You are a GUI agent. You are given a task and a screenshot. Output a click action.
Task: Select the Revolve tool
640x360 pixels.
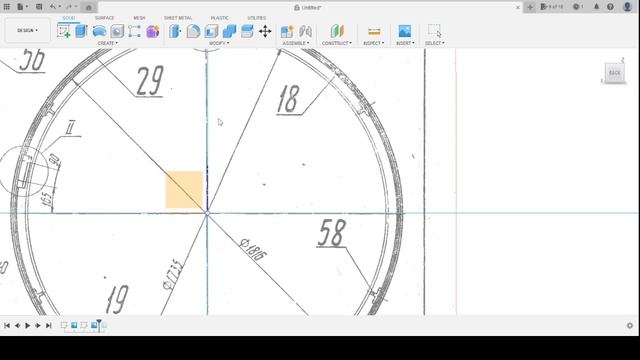click(x=99, y=31)
